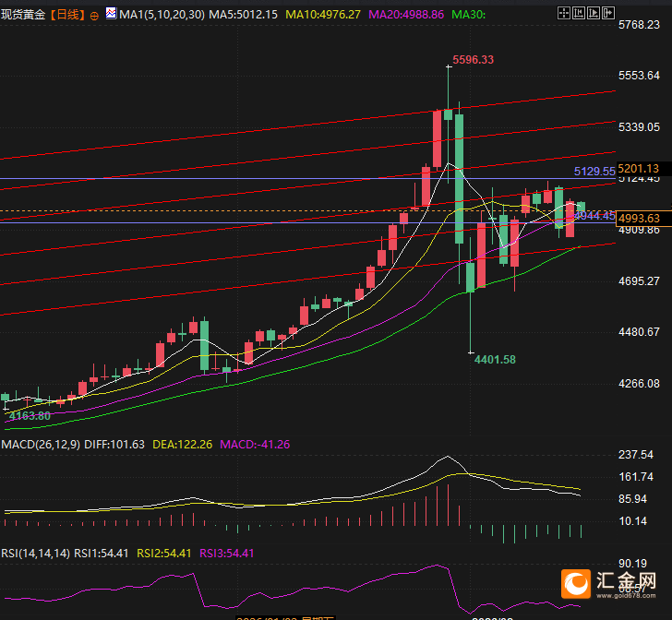Viewport: 672px width, 620px height.
Task: Click the pop-out chart arrow icon
Action: [608, 13]
